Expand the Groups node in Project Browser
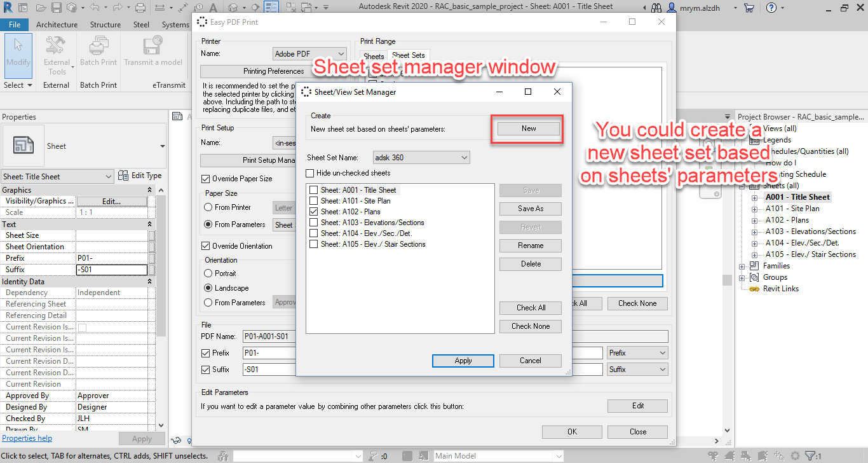Image resolution: width=868 pixels, height=463 pixels. (742, 277)
